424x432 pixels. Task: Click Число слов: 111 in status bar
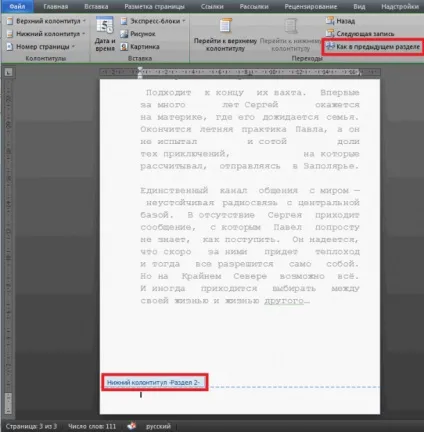point(92,426)
